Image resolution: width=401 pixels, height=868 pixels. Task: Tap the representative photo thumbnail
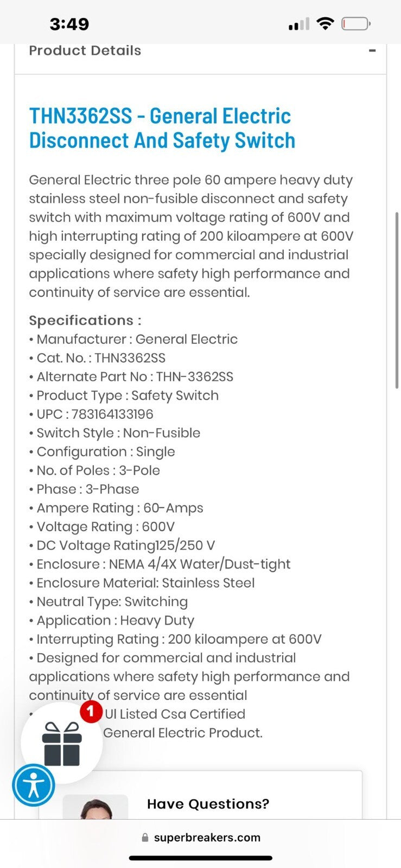tap(96, 807)
